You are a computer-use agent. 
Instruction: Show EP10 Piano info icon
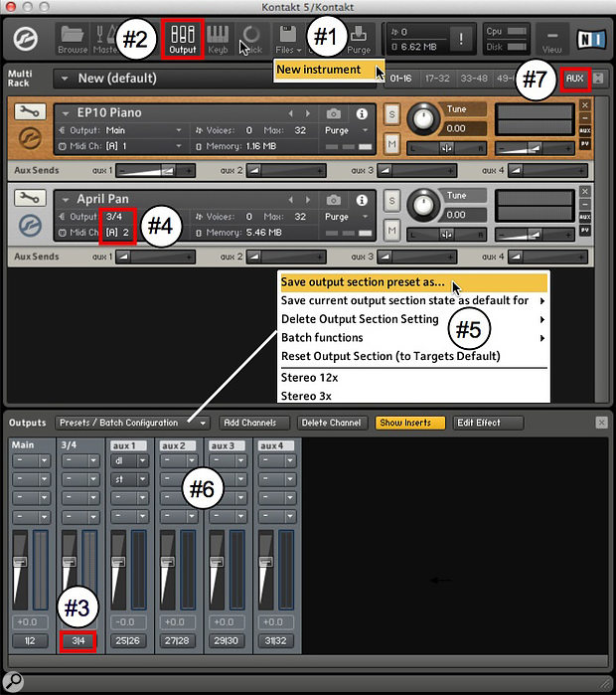(362, 114)
